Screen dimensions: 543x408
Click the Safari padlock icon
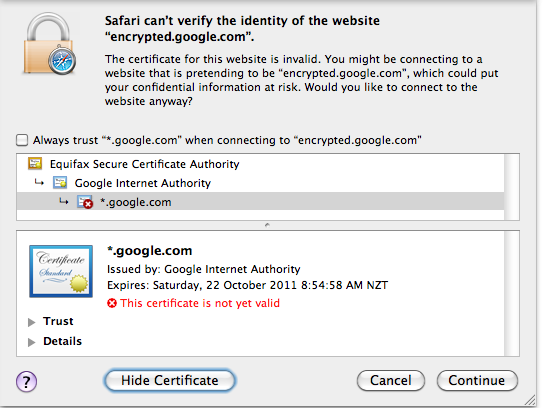50,44
